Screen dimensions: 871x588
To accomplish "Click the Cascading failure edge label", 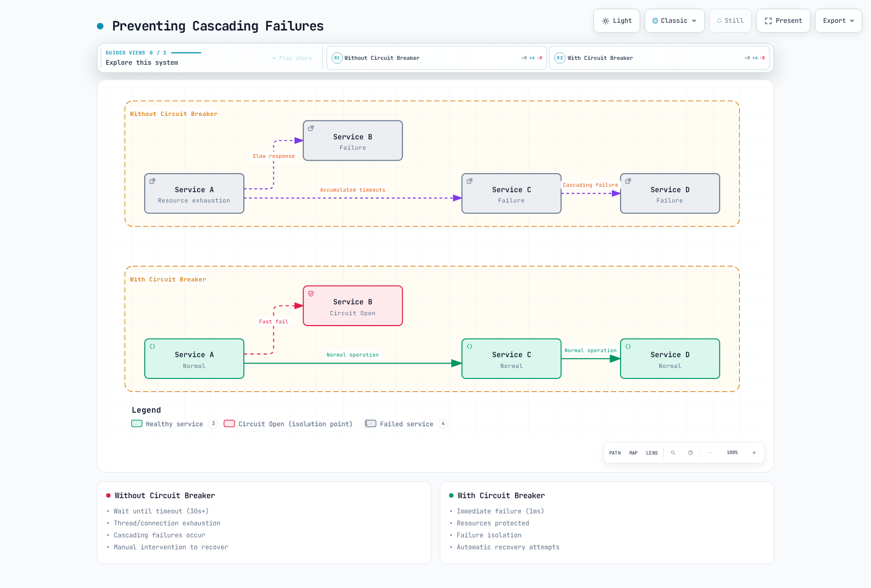I will click(x=591, y=185).
